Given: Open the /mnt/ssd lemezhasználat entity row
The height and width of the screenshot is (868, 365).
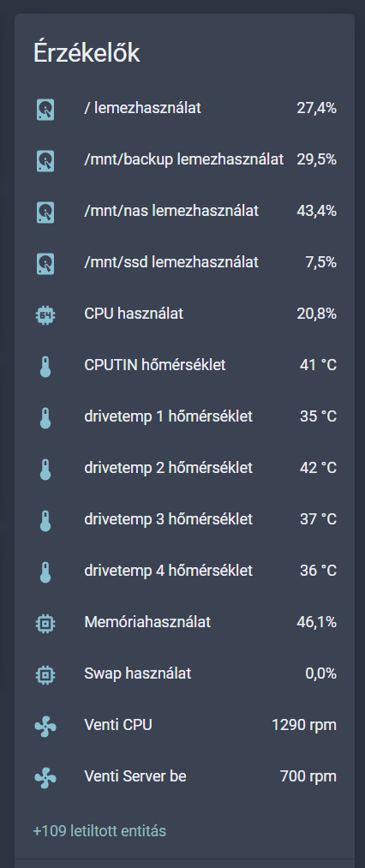Looking at the screenshot, I should click(184, 262).
